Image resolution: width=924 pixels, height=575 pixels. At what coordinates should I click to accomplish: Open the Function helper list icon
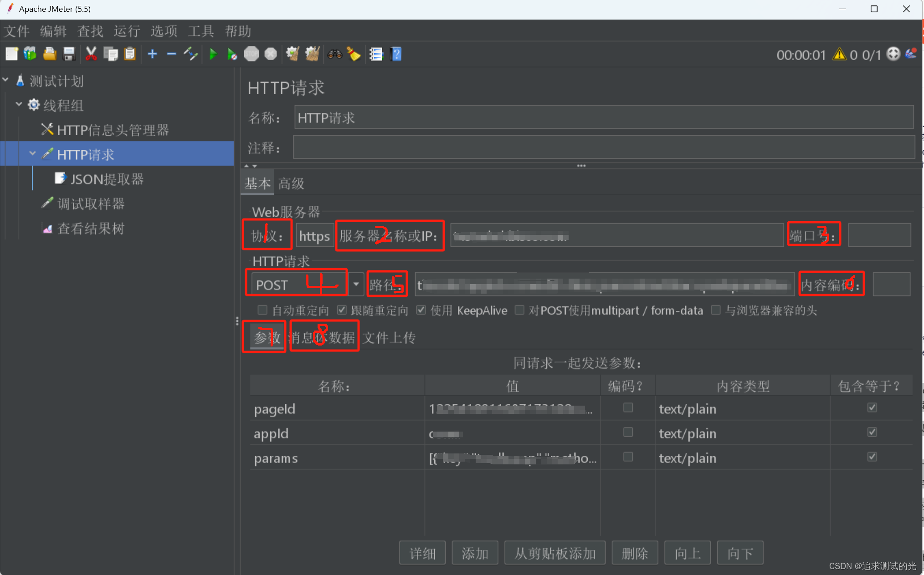[376, 54]
